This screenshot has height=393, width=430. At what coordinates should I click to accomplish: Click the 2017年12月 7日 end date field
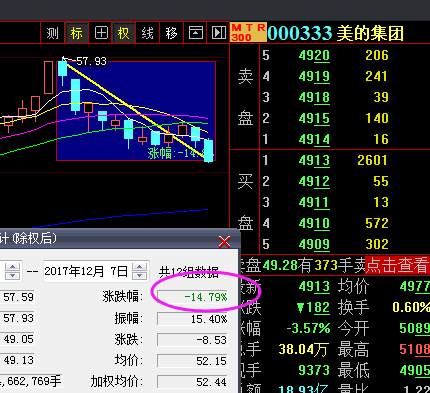pyautogui.click(x=87, y=271)
